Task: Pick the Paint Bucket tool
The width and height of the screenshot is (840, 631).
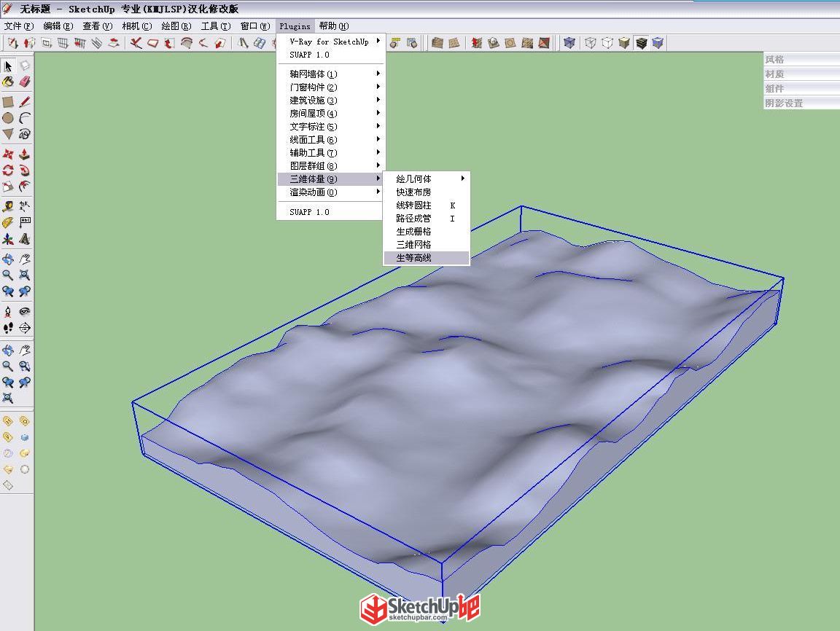Action: [x=8, y=82]
